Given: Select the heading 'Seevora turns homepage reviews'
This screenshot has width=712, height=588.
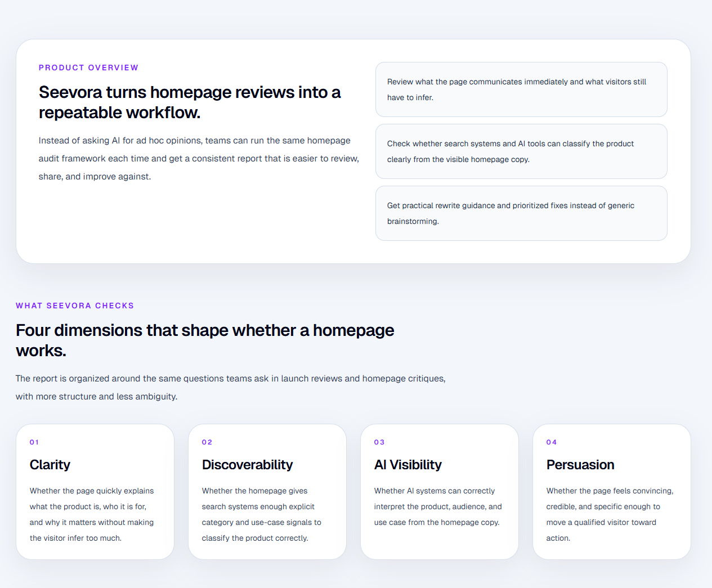Looking at the screenshot, I should [190, 102].
